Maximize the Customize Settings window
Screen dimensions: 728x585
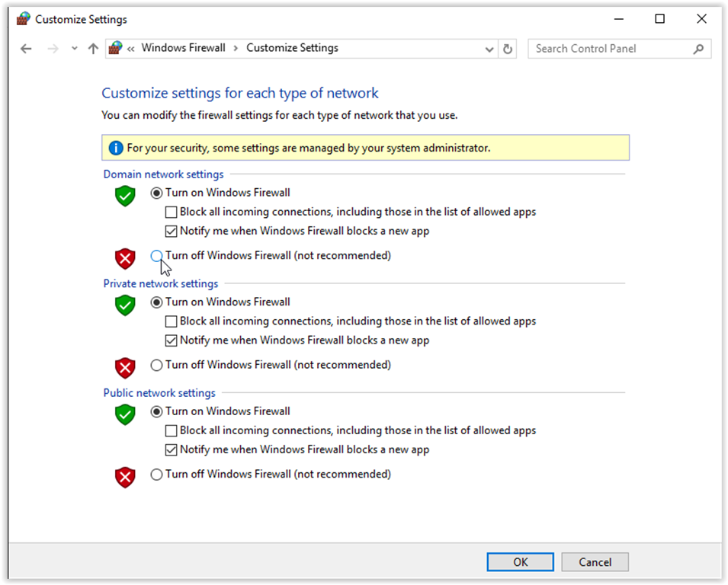click(659, 19)
